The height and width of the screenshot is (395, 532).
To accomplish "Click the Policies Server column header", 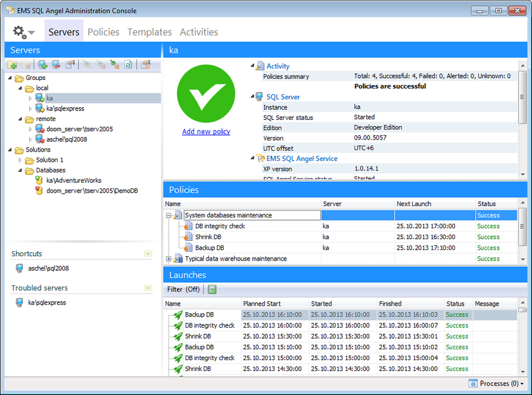I will click(x=358, y=204).
